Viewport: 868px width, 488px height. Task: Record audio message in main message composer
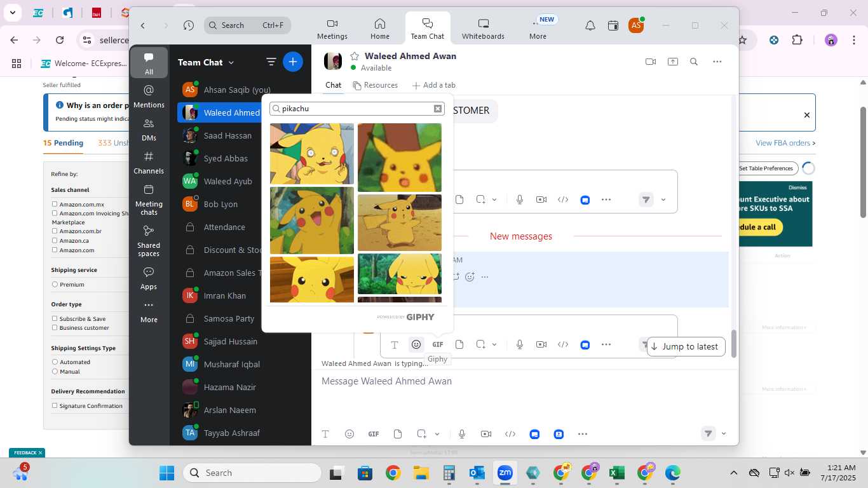[462, 434]
